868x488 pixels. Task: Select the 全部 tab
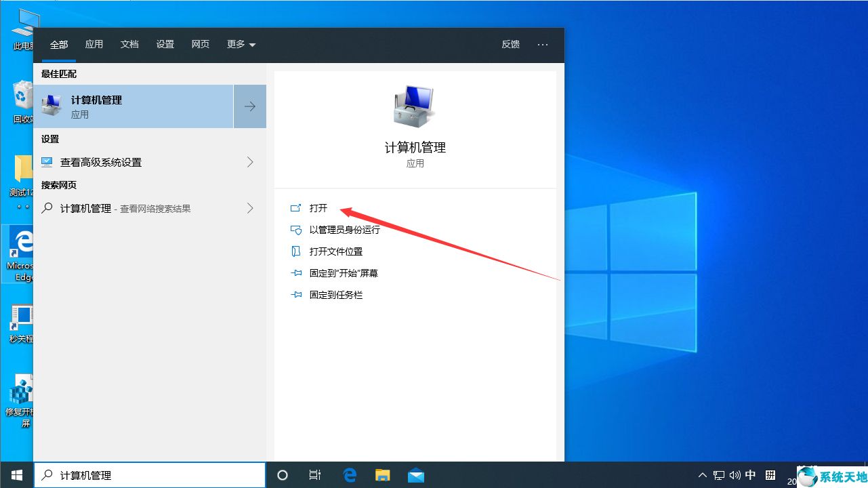(x=59, y=44)
